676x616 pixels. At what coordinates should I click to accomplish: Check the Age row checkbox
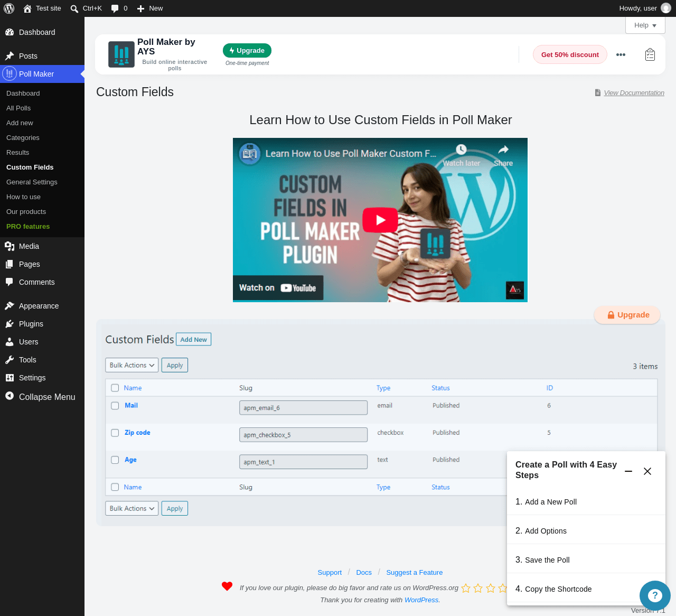coord(115,460)
